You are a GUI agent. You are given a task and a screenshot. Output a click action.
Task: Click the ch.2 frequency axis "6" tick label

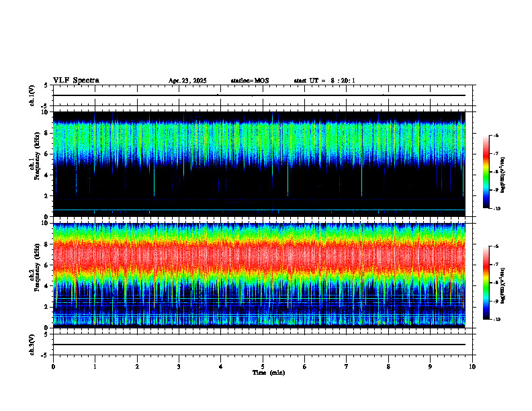pyautogui.click(x=47, y=265)
